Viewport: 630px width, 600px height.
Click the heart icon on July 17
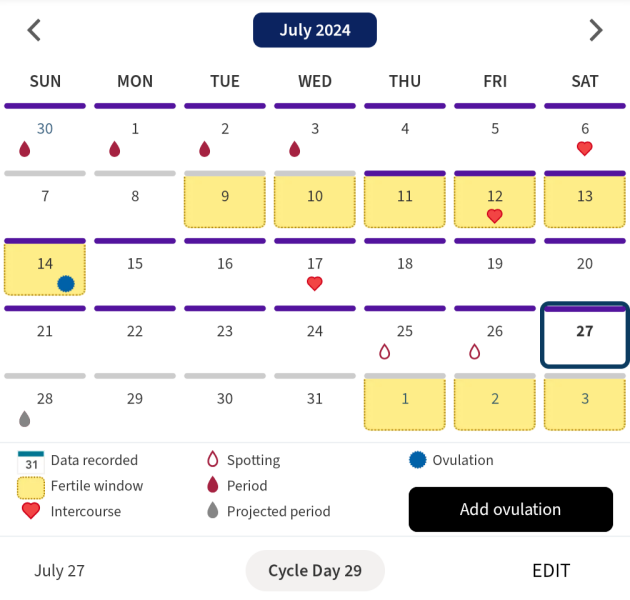point(314,284)
